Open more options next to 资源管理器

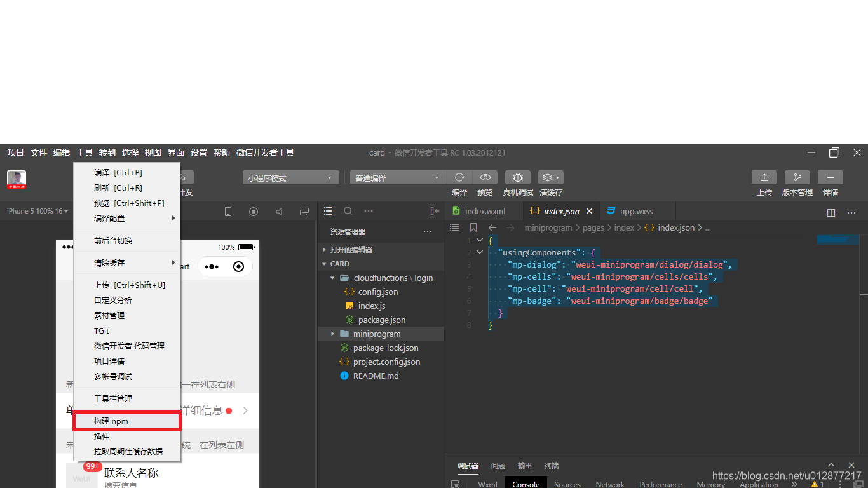(x=428, y=231)
